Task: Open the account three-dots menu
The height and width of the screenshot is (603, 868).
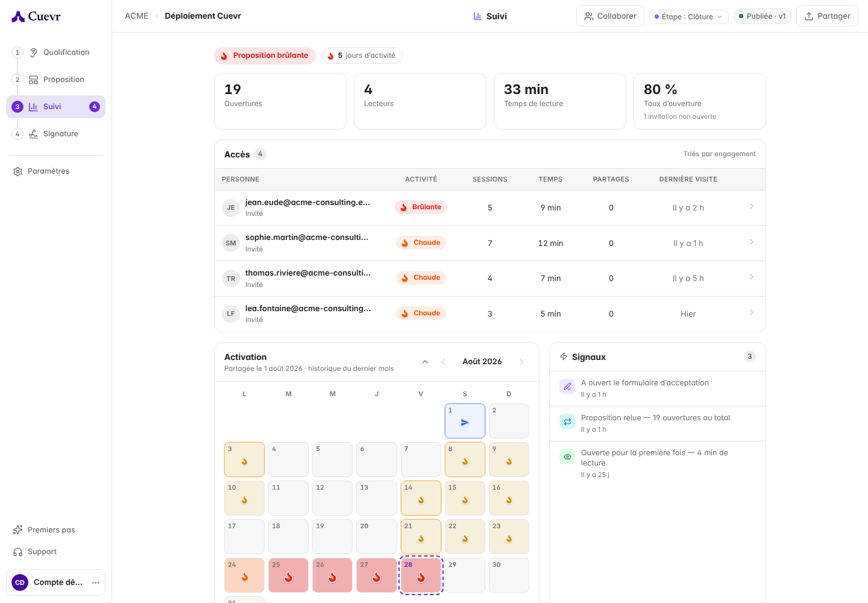Action: coord(95,582)
